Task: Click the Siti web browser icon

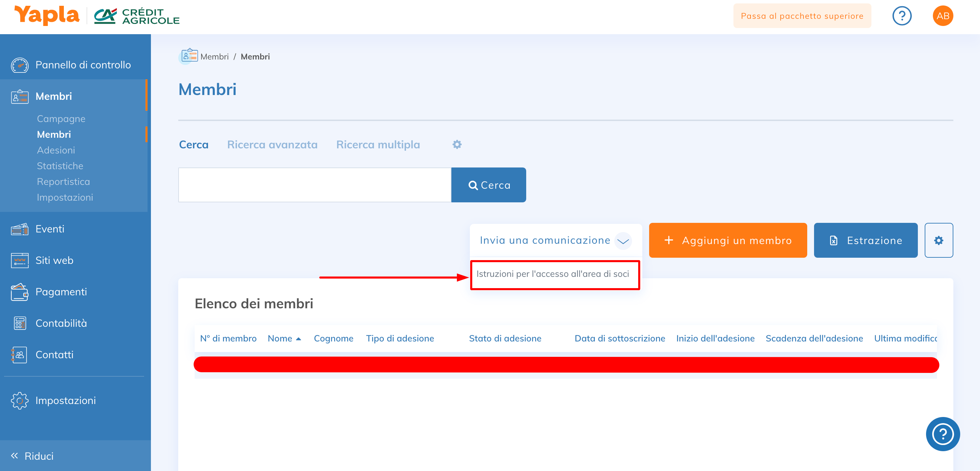Action: [19, 260]
